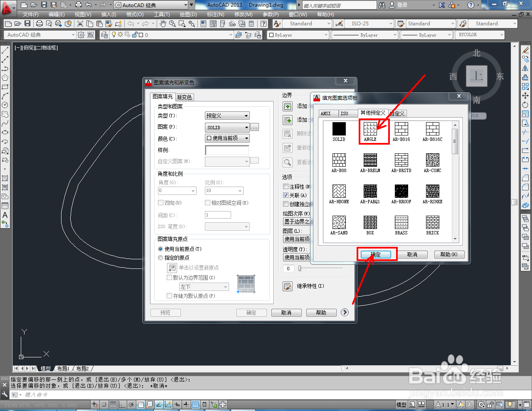Open the 修改(M) menu
The image size is (532, 411).
point(243,15)
